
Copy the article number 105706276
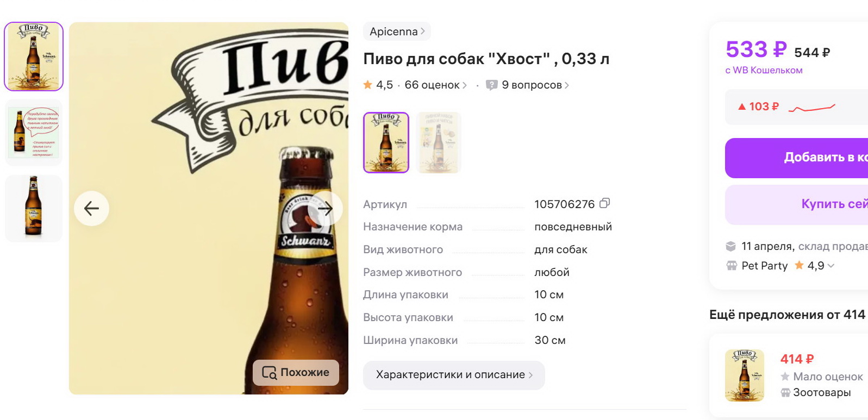[604, 203]
